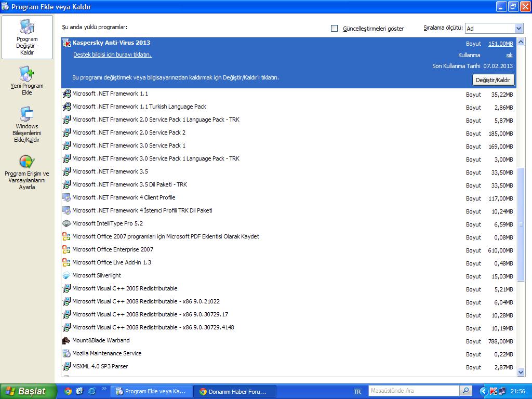Screen dimensions: 532x399
Task: Click the network tray icon beside the clock
Action: tap(502, 391)
